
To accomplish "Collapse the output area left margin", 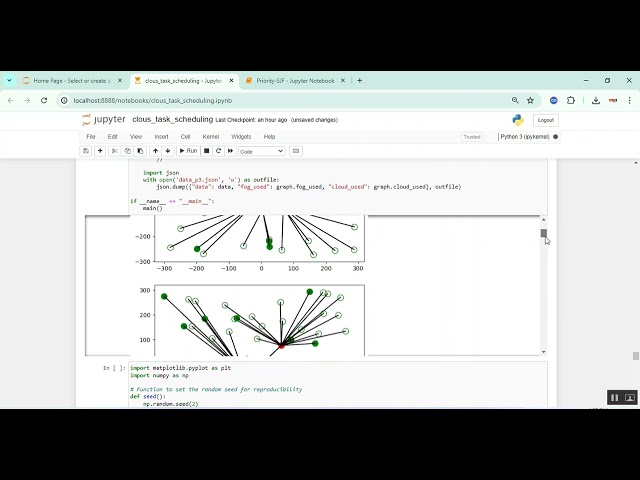I will coord(107,285).
